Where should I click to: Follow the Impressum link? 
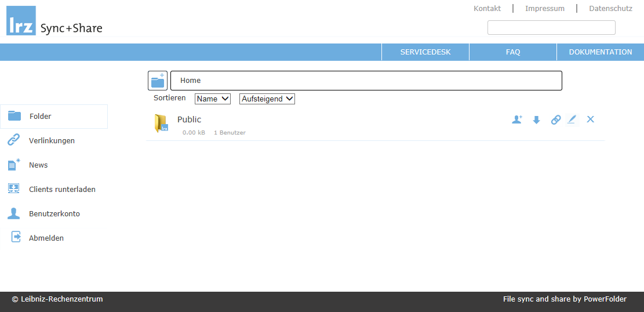[x=544, y=9]
